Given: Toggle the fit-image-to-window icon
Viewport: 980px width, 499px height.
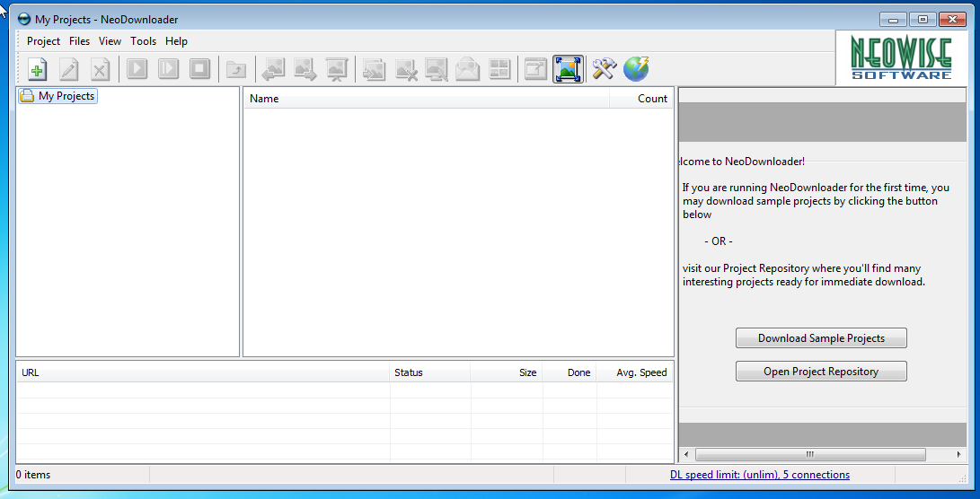Looking at the screenshot, I should (x=568, y=69).
